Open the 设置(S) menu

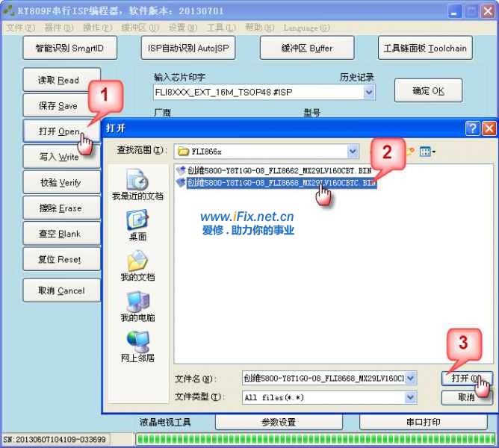183,28
